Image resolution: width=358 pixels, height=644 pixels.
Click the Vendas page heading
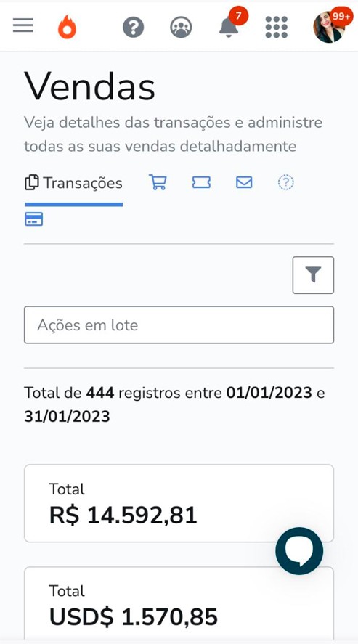(x=90, y=86)
